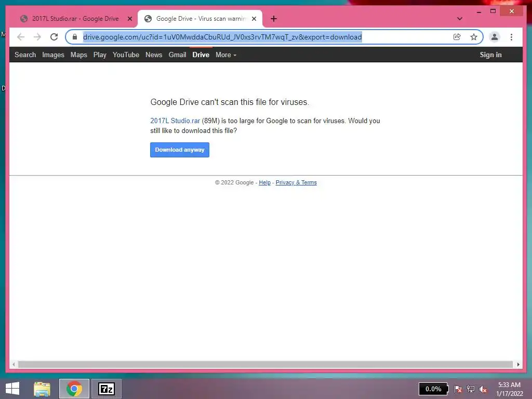Open the Windows Start menu
The height and width of the screenshot is (399, 532).
pos(12,389)
